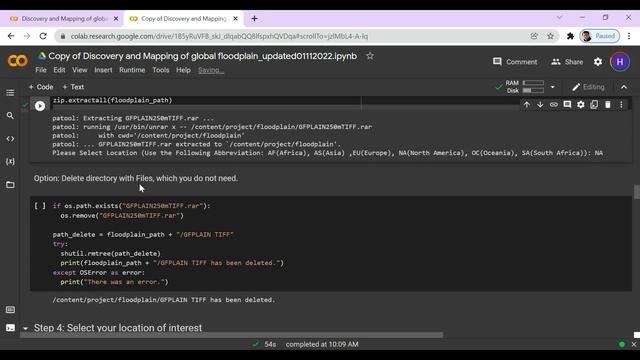
Task: Open a new browser tab
Action: click(x=254, y=19)
